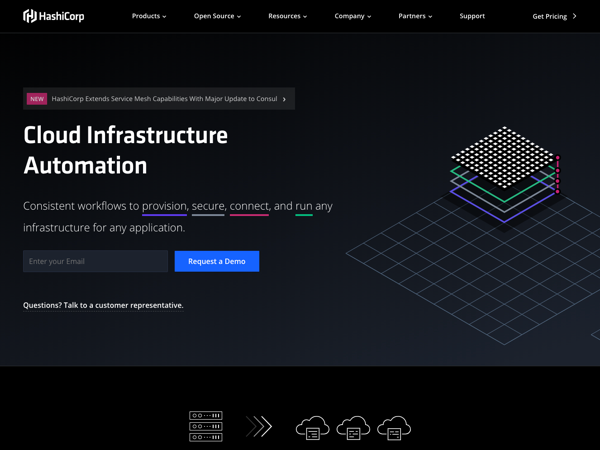Viewport: 600px width, 450px height.
Task: Click the HashiCorp logo
Action: [54, 16]
